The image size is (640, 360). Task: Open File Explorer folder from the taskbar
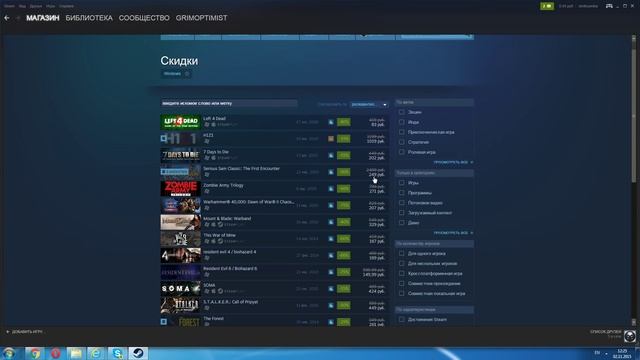[x=76, y=353]
